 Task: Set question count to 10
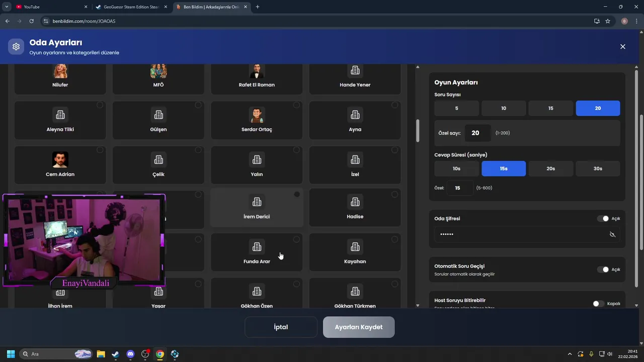pyautogui.click(x=504, y=108)
